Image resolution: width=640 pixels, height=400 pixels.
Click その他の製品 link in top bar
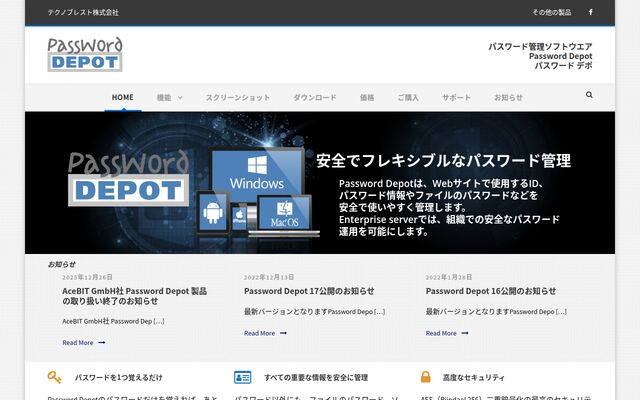551,12
